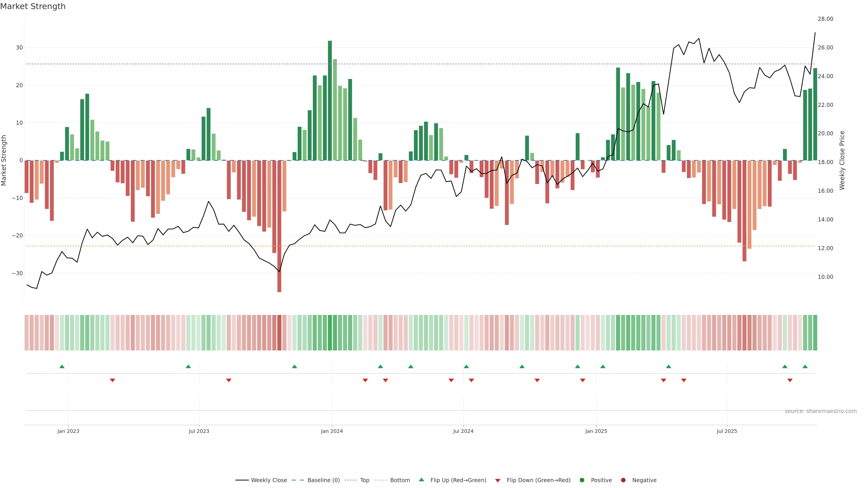
Task: Click first green flip-up marker near Jan 2023
Action: 62,366
